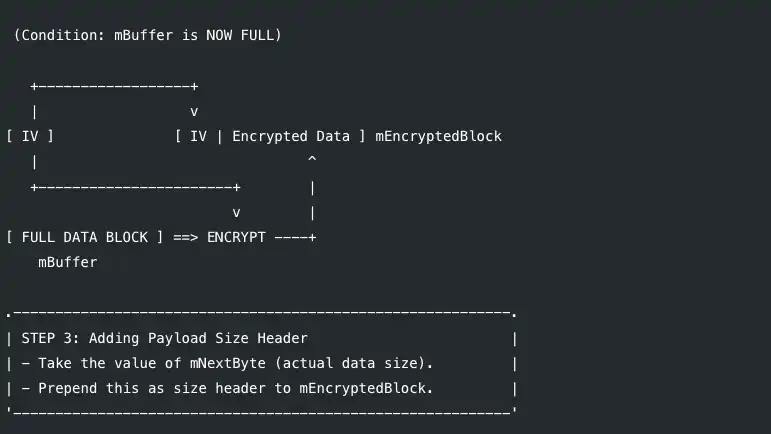Click the mEncryptedBlock label beside the bracketed block
771x434 pixels.
pos(438,136)
